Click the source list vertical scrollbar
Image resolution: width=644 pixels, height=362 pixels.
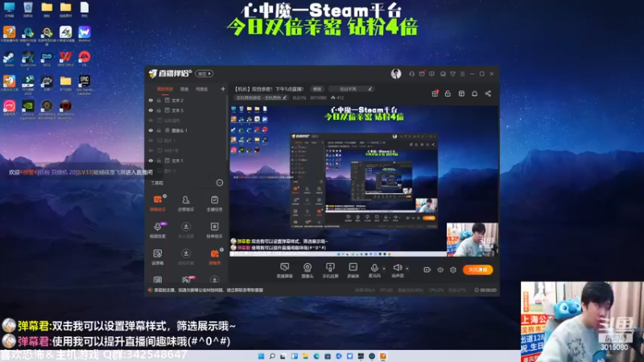click(227, 128)
